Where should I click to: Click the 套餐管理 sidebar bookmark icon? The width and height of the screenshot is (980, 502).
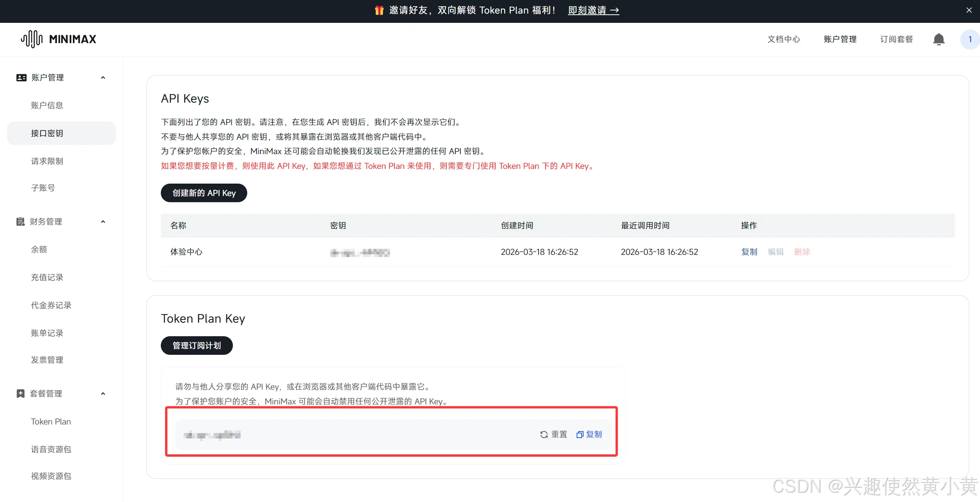pyautogui.click(x=21, y=394)
